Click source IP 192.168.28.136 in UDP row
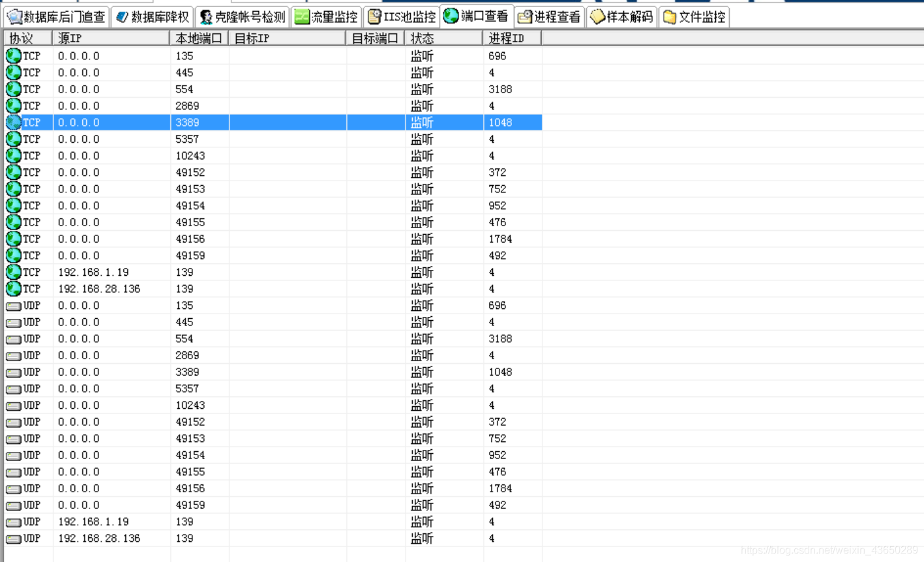924x562 pixels. [x=99, y=539]
